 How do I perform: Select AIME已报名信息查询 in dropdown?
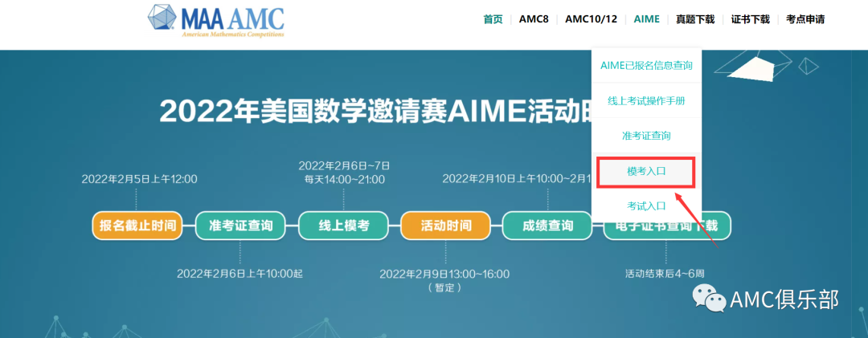click(646, 66)
